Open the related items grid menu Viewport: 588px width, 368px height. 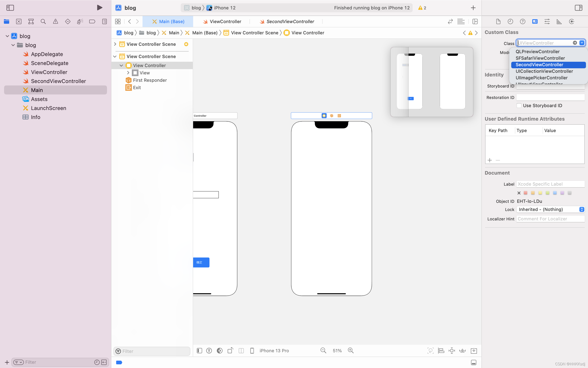click(x=118, y=21)
